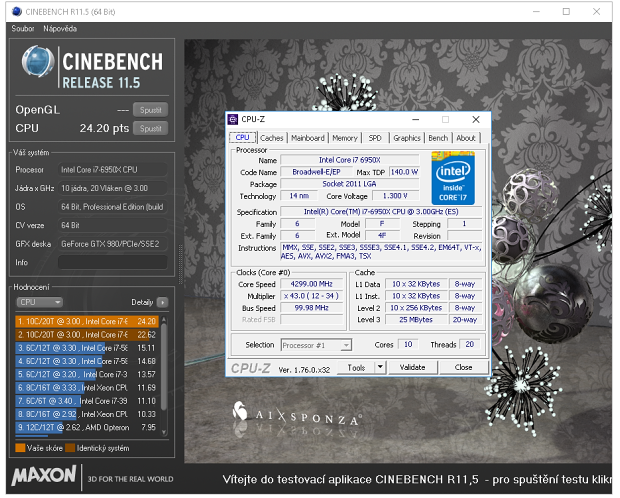
Task: Click the Multiplier value x 43.0
Action: [x=311, y=296]
